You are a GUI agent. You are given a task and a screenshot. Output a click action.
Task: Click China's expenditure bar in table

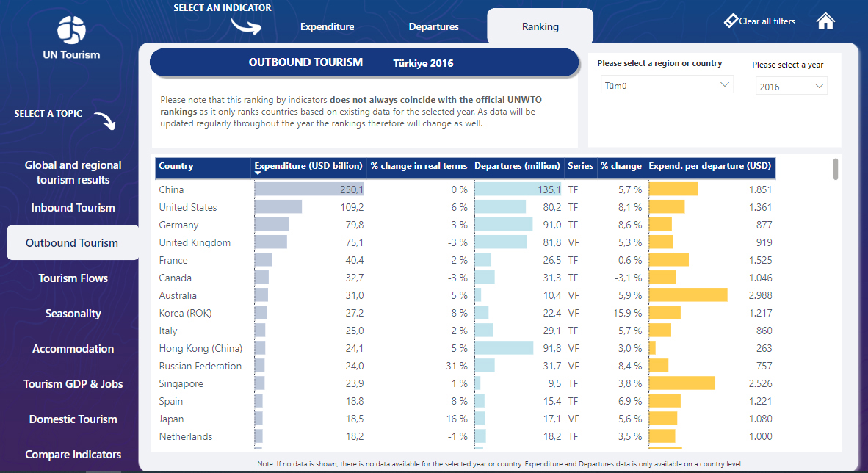click(x=308, y=189)
